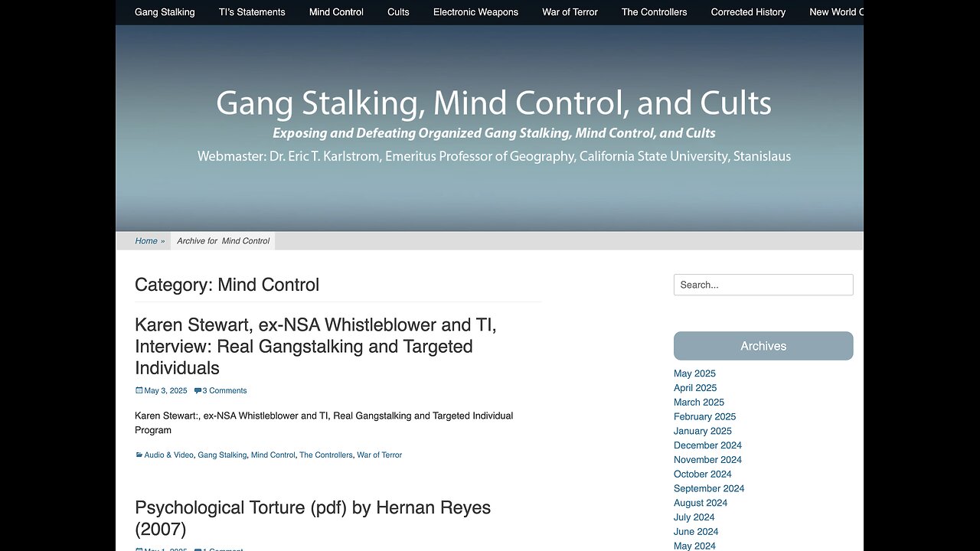Image resolution: width=980 pixels, height=551 pixels.
Task: Open the Gang Stalking category link under the post
Action: pos(222,455)
